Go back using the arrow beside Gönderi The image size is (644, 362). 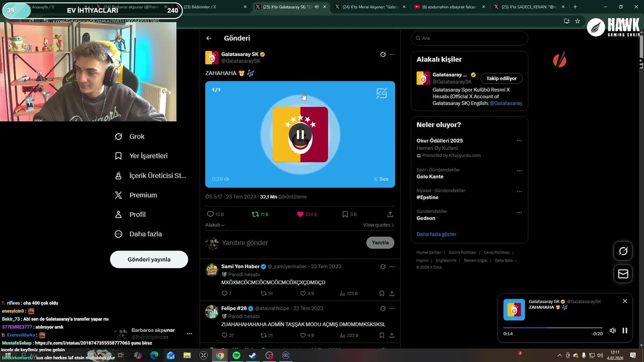(x=209, y=38)
